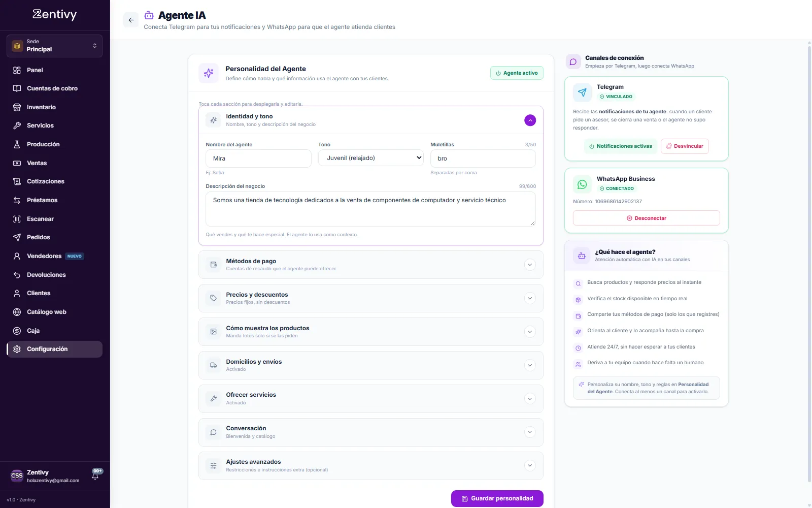Image resolution: width=812 pixels, height=508 pixels.
Task: Open Escanear in the sidebar
Action: click(54, 219)
